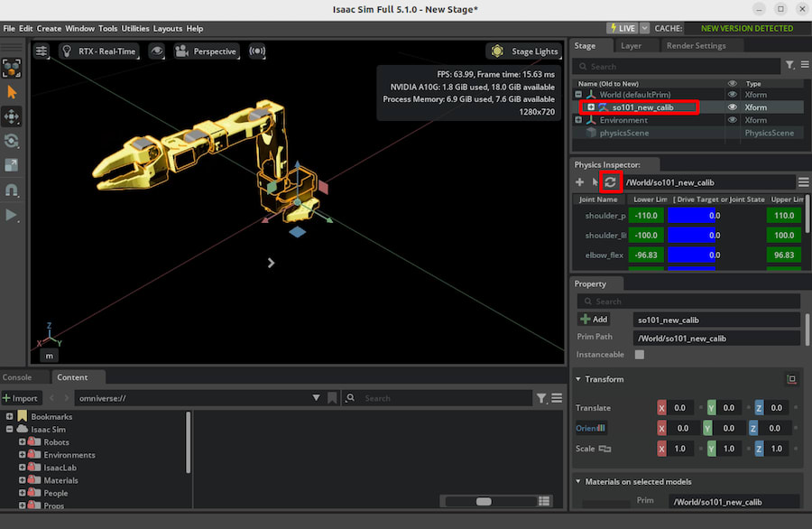Open the Create menu
812x529 pixels.
[49, 29]
